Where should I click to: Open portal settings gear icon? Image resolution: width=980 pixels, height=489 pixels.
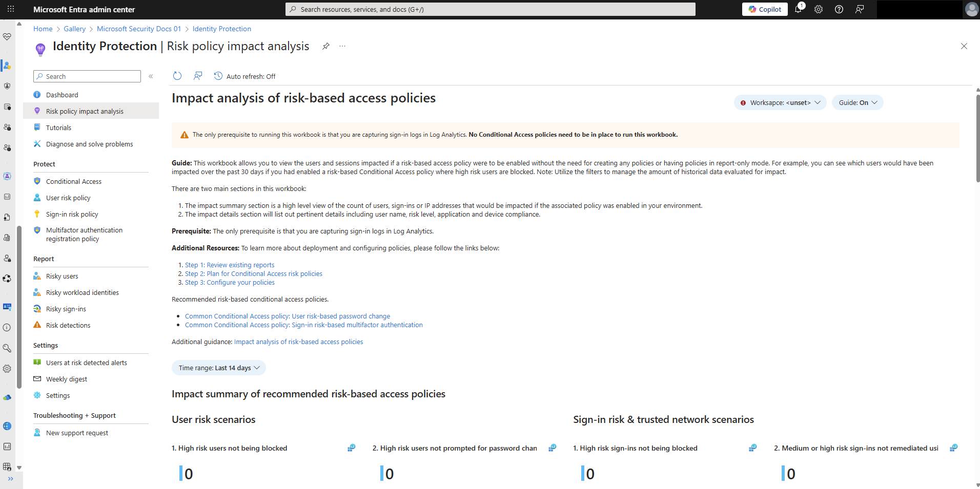[819, 9]
